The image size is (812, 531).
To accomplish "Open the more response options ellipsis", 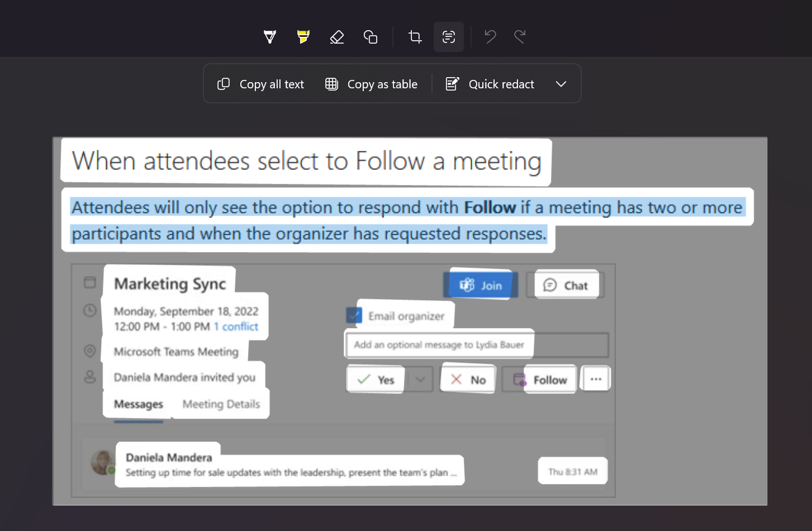I will click(x=595, y=378).
